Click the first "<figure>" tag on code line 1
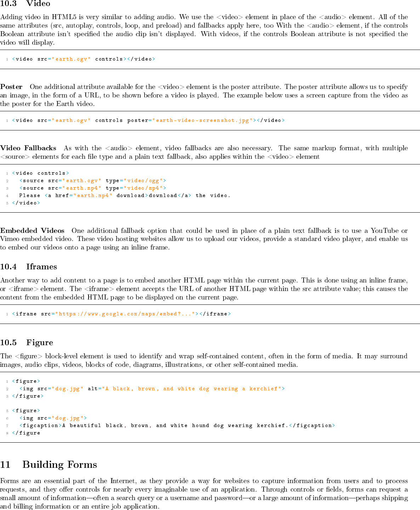 (x=26, y=381)
